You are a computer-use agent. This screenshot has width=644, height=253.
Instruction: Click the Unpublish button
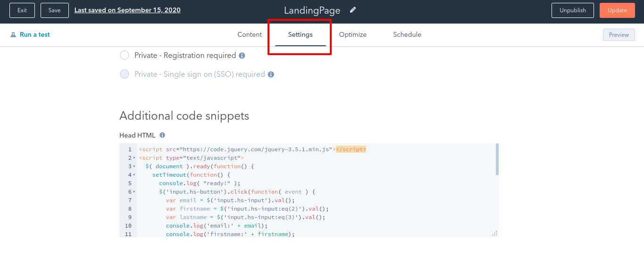573,10
